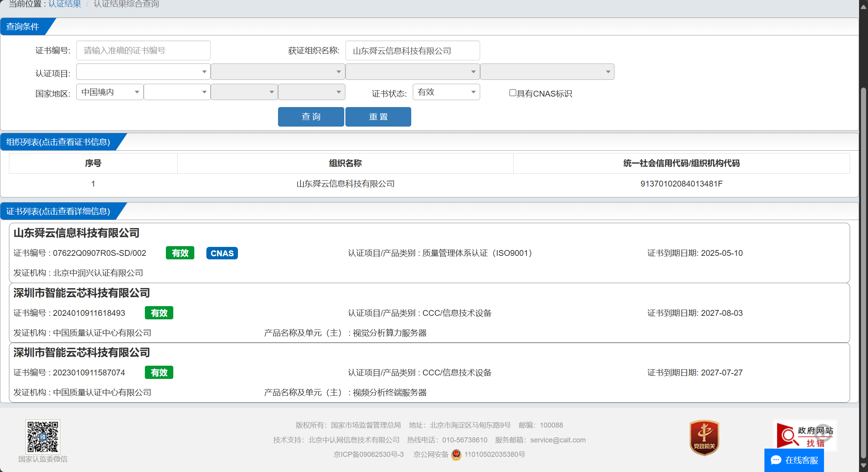Click the 重置 button

tap(378, 117)
